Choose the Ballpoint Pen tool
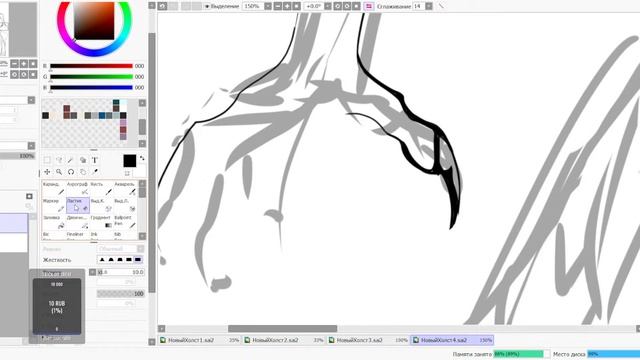 pos(125,222)
